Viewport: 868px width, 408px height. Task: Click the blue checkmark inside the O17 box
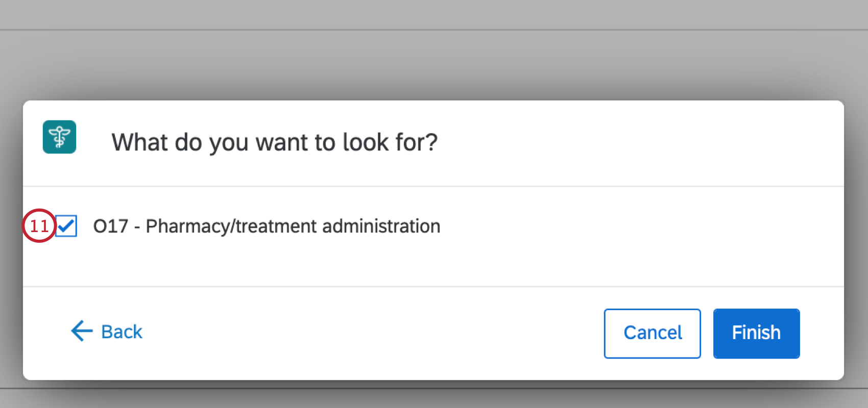click(66, 225)
